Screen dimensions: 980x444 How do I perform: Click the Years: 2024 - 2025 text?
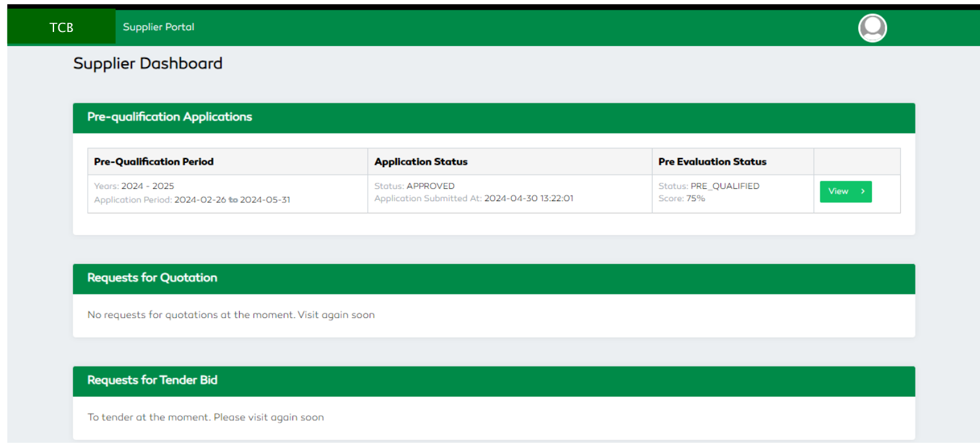tap(134, 186)
